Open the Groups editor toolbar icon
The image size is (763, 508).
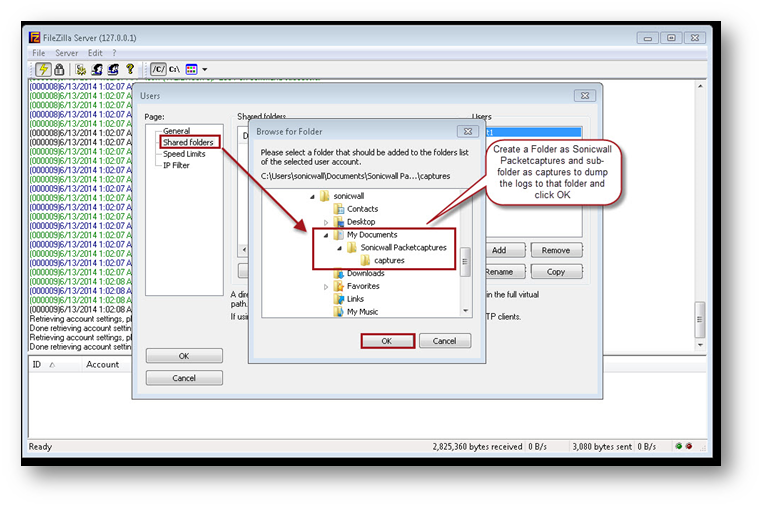point(113,70)
